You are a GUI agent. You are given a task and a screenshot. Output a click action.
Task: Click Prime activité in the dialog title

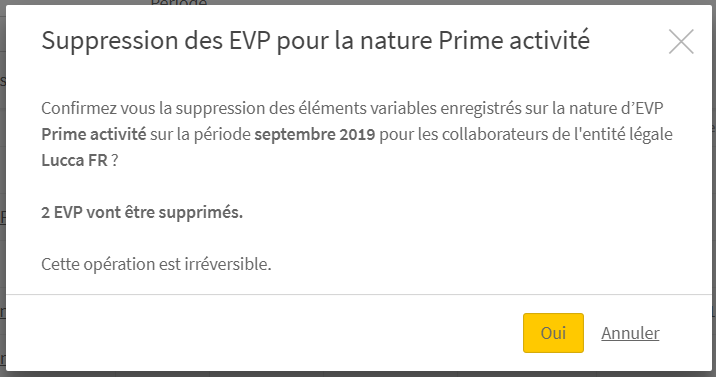[x=514, y=41]
